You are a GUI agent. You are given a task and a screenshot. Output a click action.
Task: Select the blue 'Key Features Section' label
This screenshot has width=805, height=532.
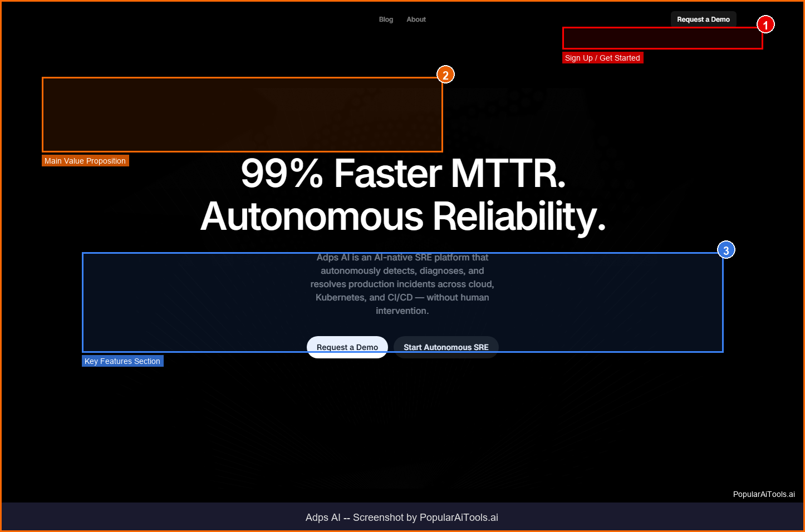[122, 361]
